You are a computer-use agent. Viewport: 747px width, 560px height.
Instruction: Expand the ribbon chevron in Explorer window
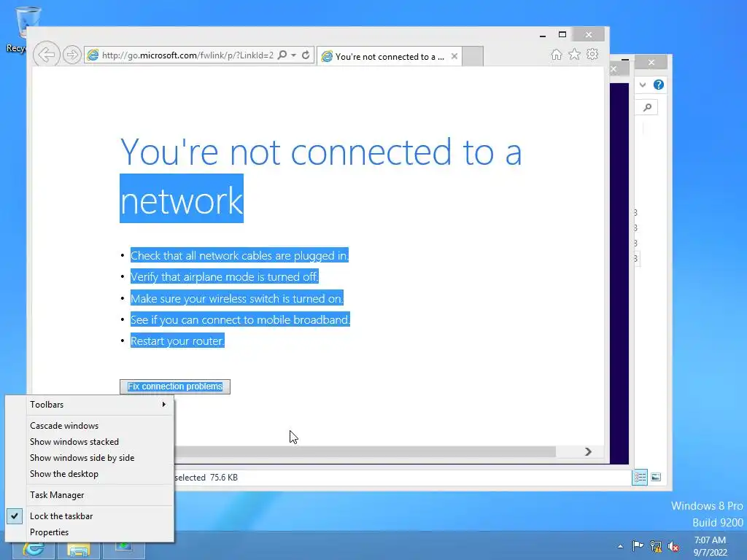tap(643, 85)
